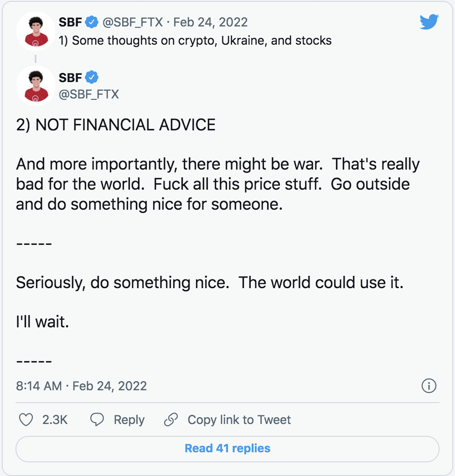This screenshot has width=455, height=476.
Task: Open parent tweet text about crypto, Ukraine
Action: point(195,40)
